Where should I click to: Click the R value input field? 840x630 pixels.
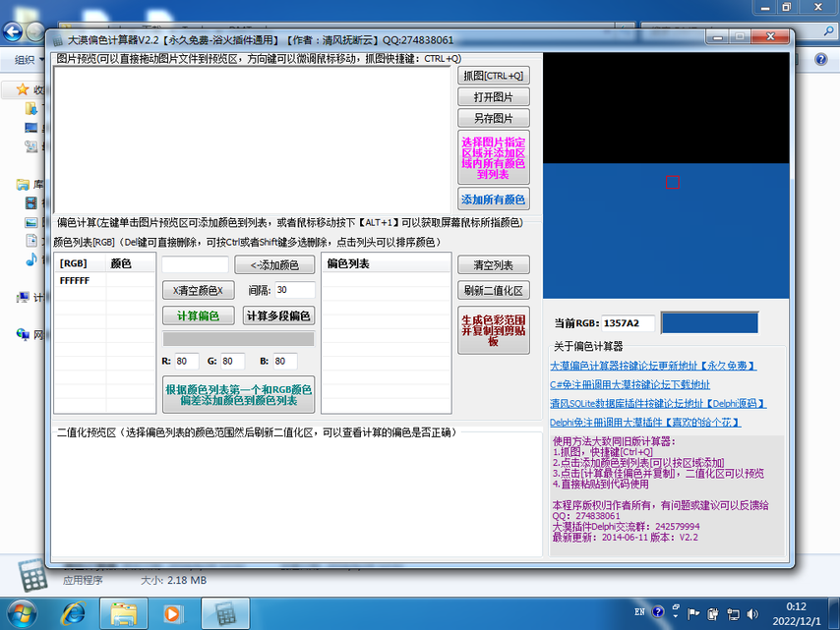(187, 361)
